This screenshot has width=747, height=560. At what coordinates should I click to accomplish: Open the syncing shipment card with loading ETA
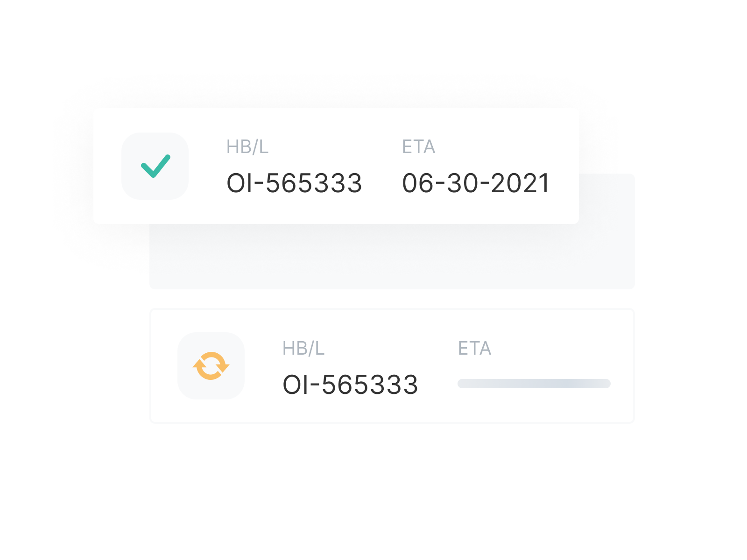pyautogui.click(x=392, y=366)
